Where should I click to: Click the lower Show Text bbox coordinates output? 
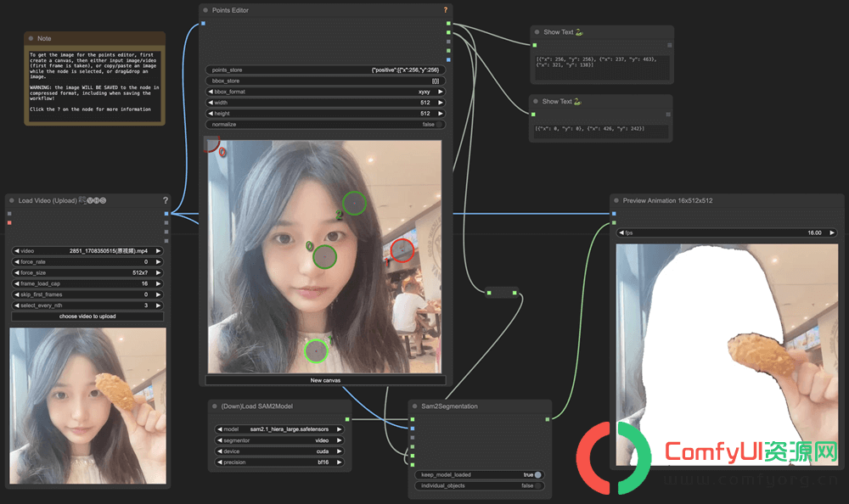[600, 131]
